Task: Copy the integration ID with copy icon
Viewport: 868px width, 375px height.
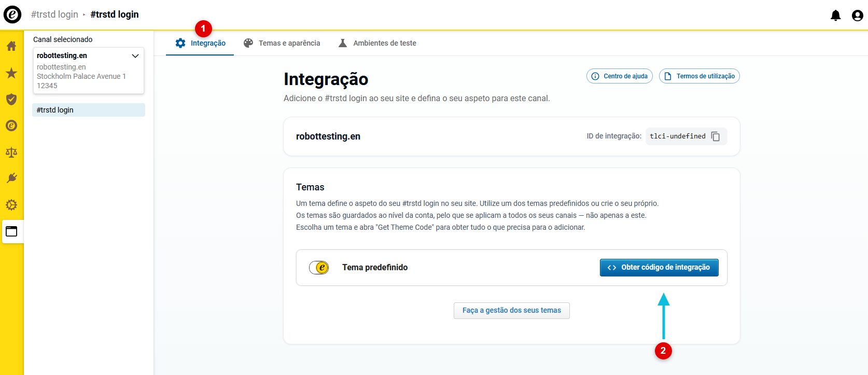Action: coord(716,136)
